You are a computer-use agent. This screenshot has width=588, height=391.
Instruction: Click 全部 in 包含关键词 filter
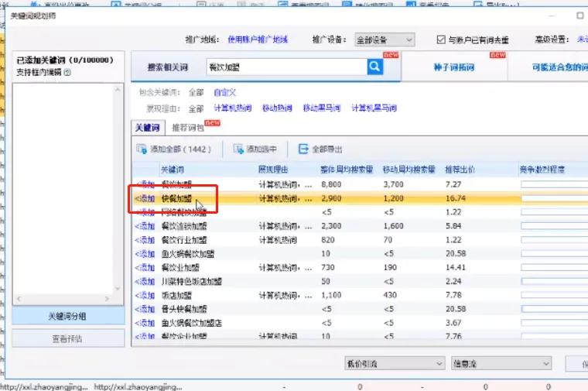[196, 92]
